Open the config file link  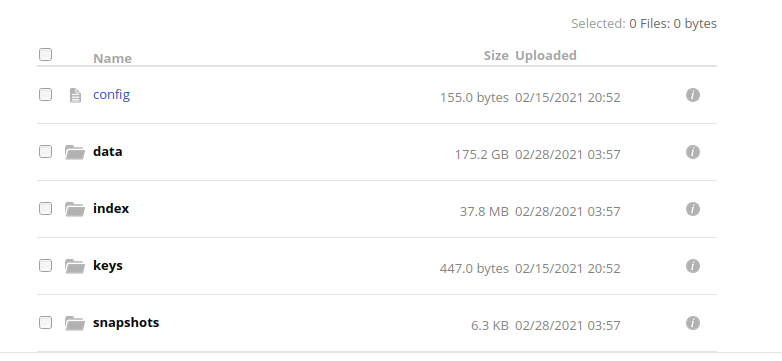111,95
